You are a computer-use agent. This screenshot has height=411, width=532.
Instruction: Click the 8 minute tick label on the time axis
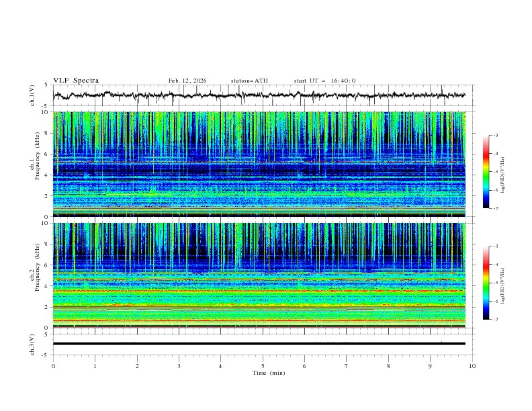[388, 366]
